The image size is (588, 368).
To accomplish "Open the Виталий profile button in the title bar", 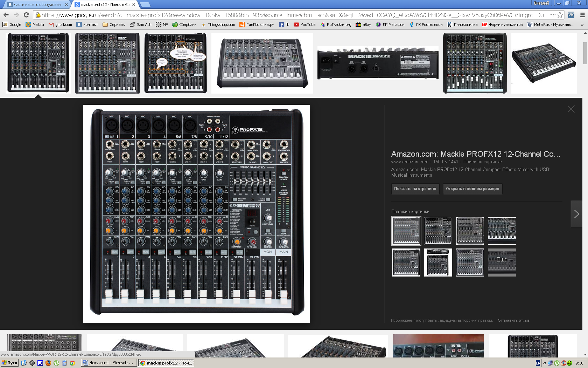I will tap(541, 3).
